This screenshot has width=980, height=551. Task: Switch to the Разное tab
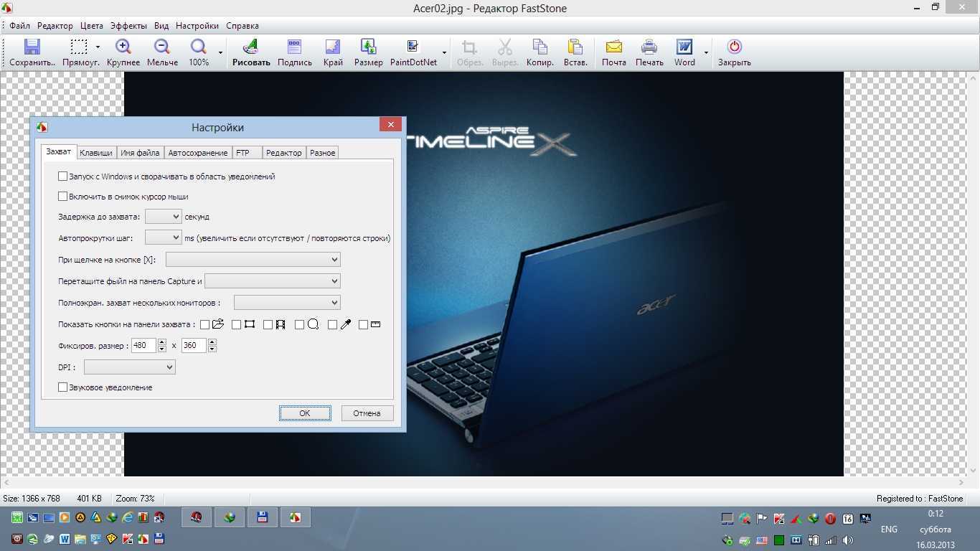coord(322,153)
